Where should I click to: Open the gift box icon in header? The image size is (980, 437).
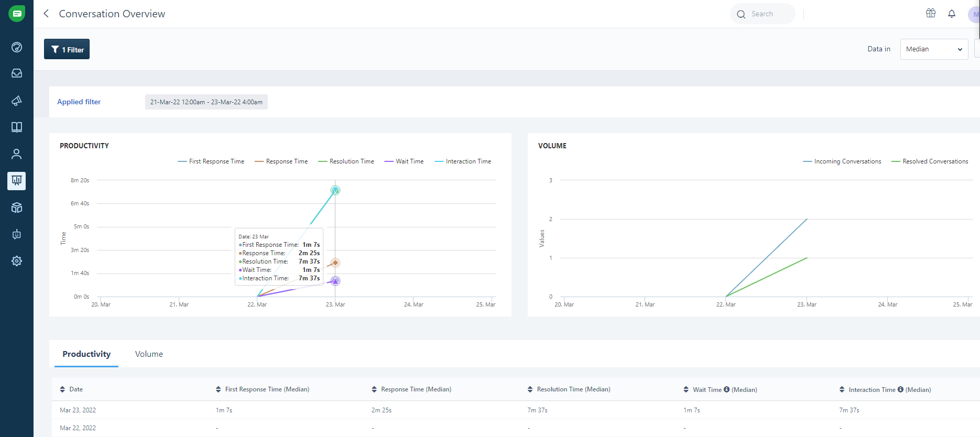931,14
